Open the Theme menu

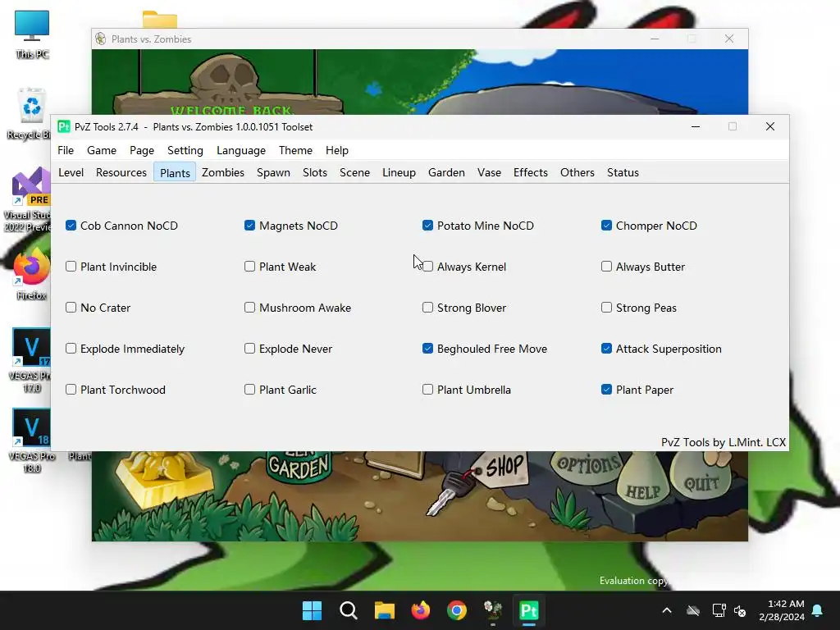click(295, 151)
